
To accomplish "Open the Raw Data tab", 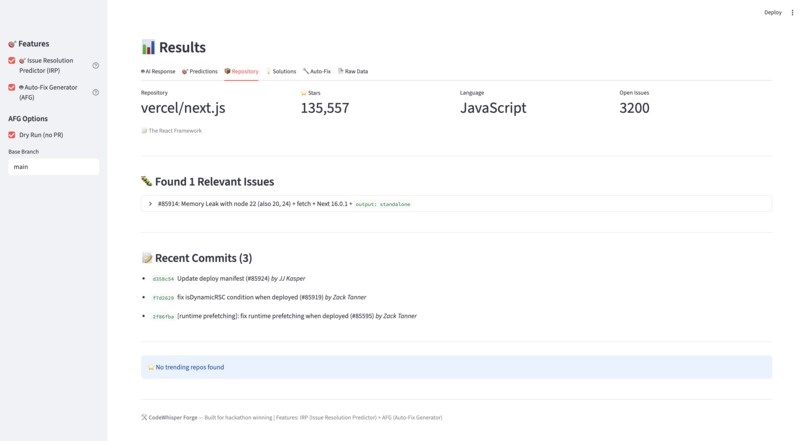I will coord(353,71).
